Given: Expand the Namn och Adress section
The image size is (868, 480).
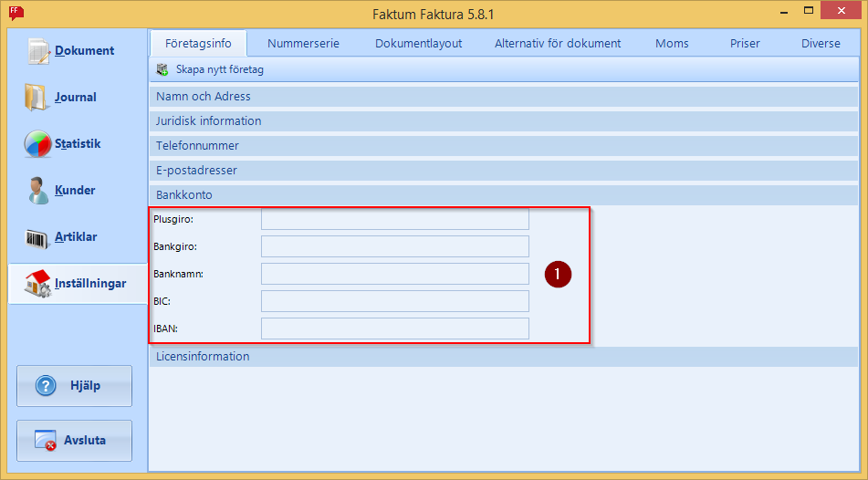Looking at the screenshot, I should tap(504, 97).
